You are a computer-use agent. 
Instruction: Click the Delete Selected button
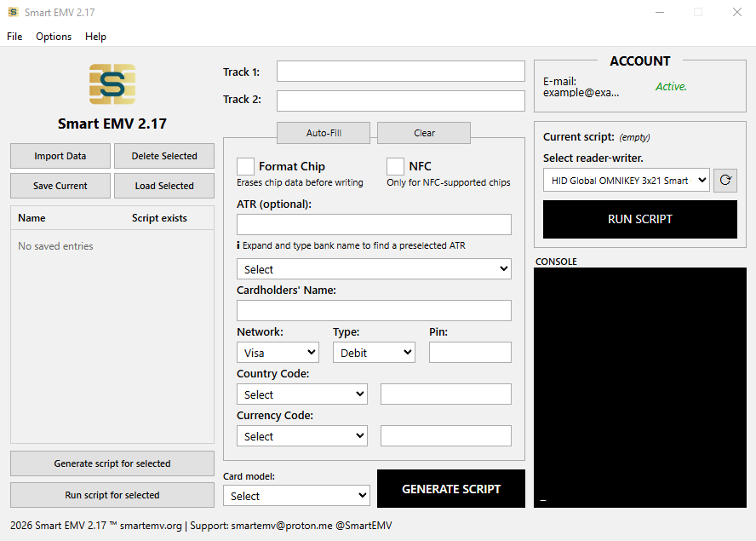click(x=164, y=156)
